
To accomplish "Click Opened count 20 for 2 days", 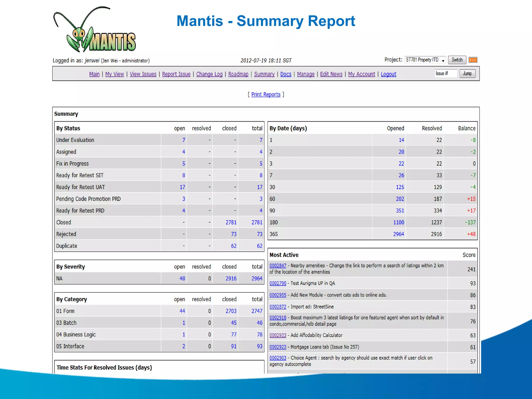I will (x=401, y=152).
